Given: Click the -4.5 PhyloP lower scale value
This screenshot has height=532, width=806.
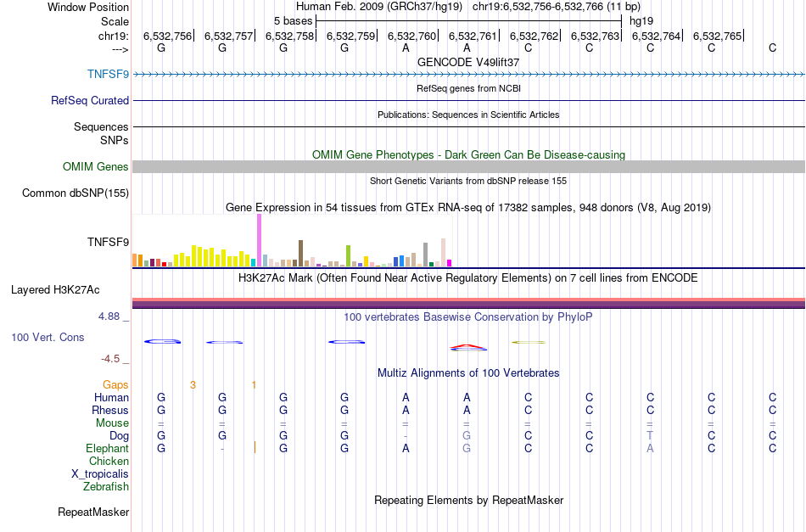Looking at the screenshot, I should [110, 359].
